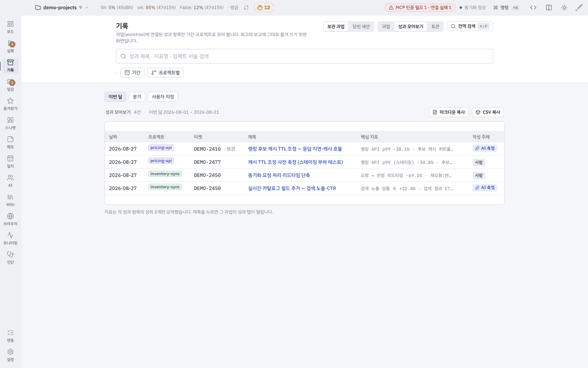Open the 실행 sidebar icon with badge 4

[x=10, y=47]
